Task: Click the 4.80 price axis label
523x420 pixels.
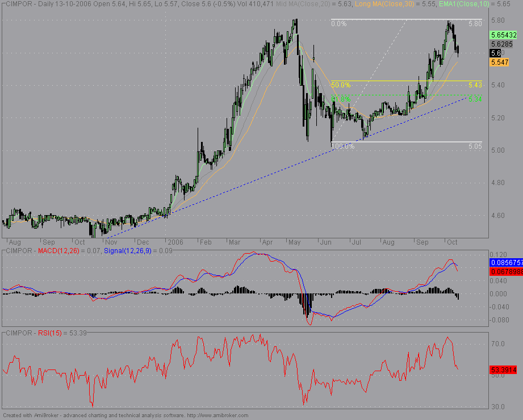Action: 498,183
